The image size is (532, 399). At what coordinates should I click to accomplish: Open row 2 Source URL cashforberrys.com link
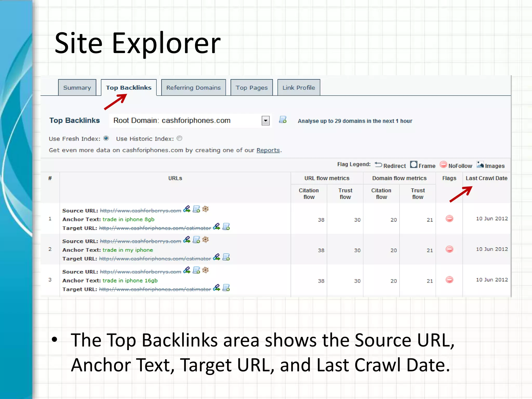[x=141, y=241]
